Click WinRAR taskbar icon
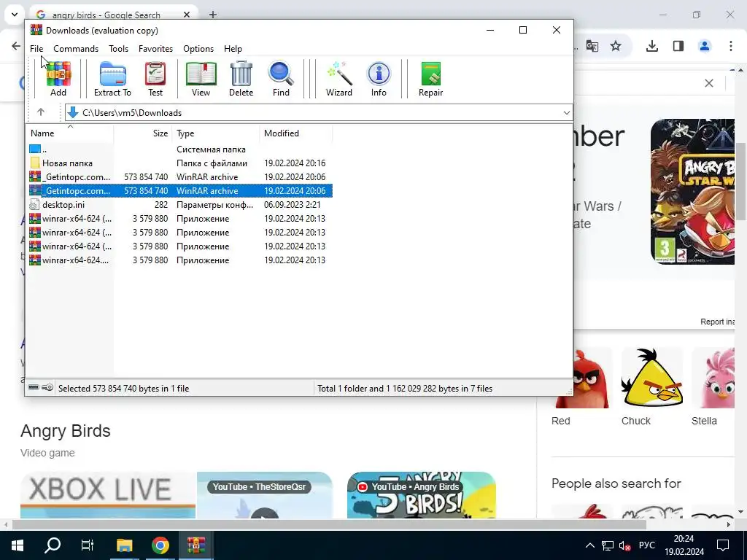The image size is (747, 560). (196, 545)
